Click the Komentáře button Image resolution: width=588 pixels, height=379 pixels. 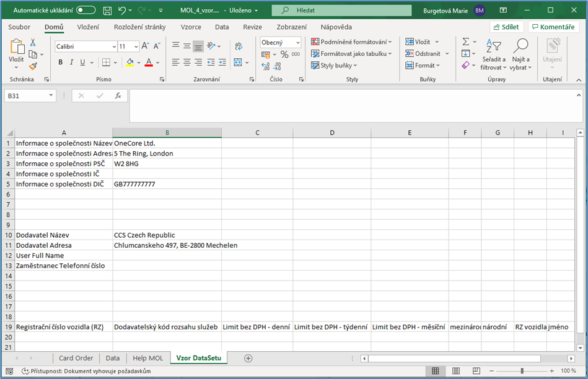tap(552, 27)
